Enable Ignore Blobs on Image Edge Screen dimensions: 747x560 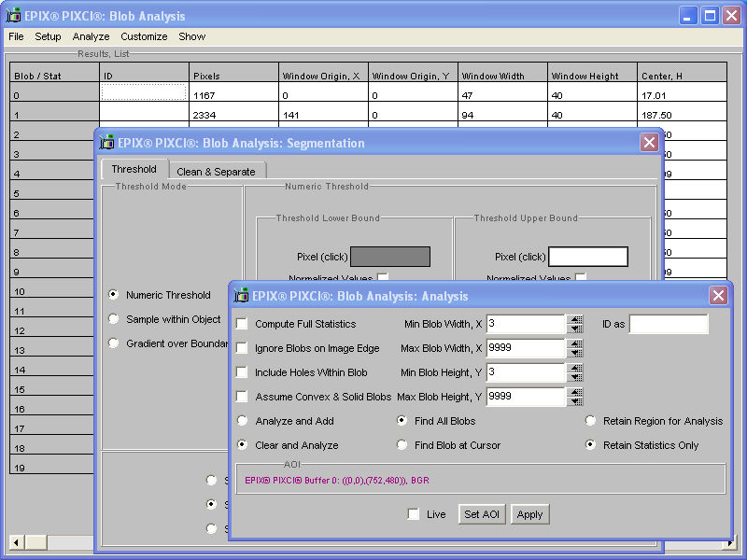click(242, 348)
